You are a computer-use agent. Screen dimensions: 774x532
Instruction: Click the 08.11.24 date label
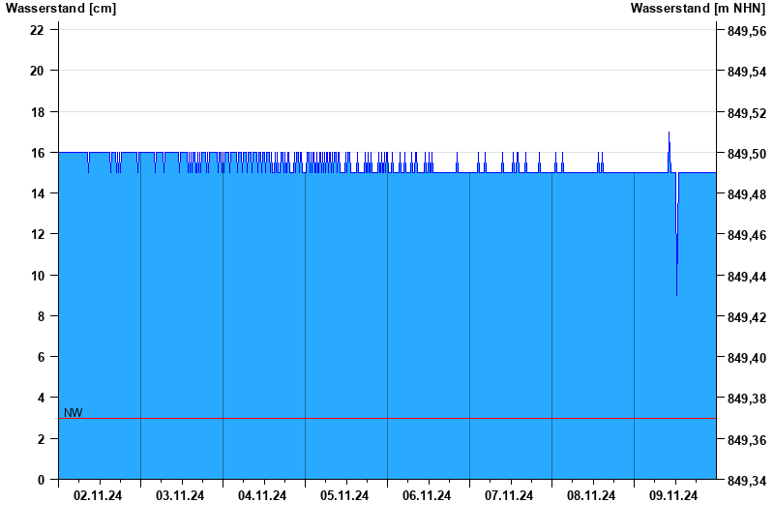pos(591,495)
